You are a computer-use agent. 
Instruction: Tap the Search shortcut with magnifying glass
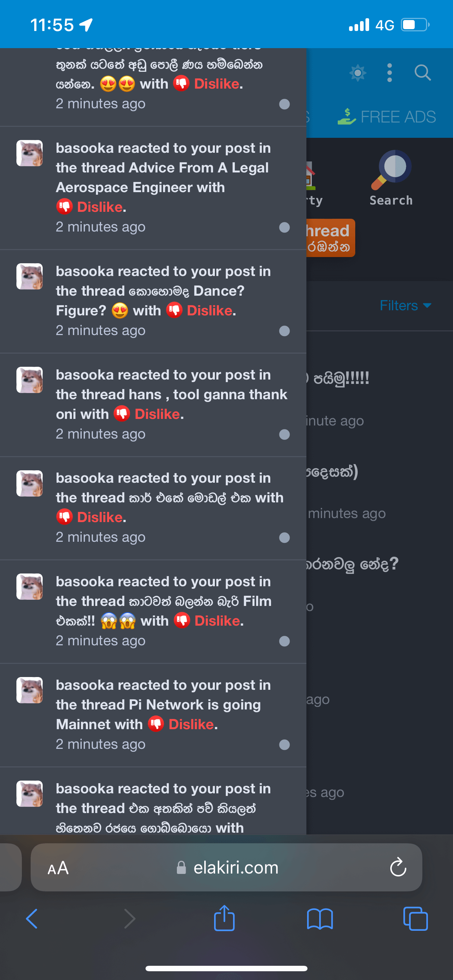click(x=391, y=178)
